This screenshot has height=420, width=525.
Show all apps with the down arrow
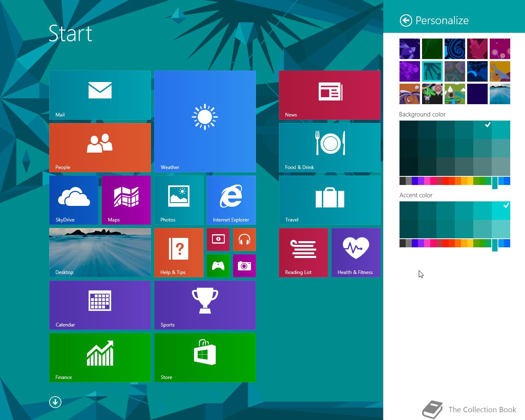point(55,402)
